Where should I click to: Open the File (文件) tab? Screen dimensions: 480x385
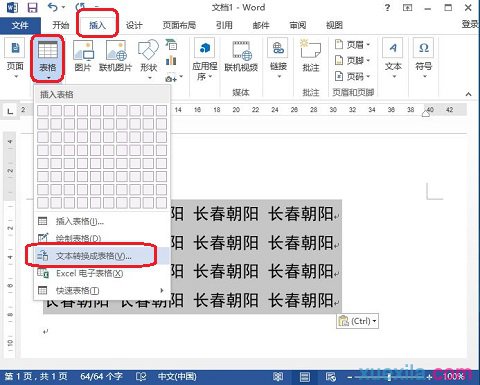coord(20,25)
